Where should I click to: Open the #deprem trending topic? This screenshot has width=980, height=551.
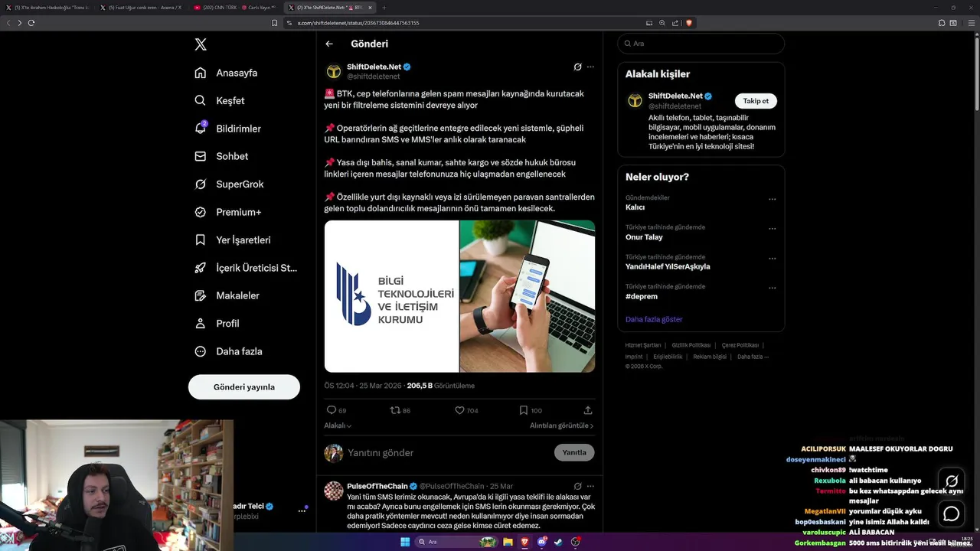click(x=642, y=296)
